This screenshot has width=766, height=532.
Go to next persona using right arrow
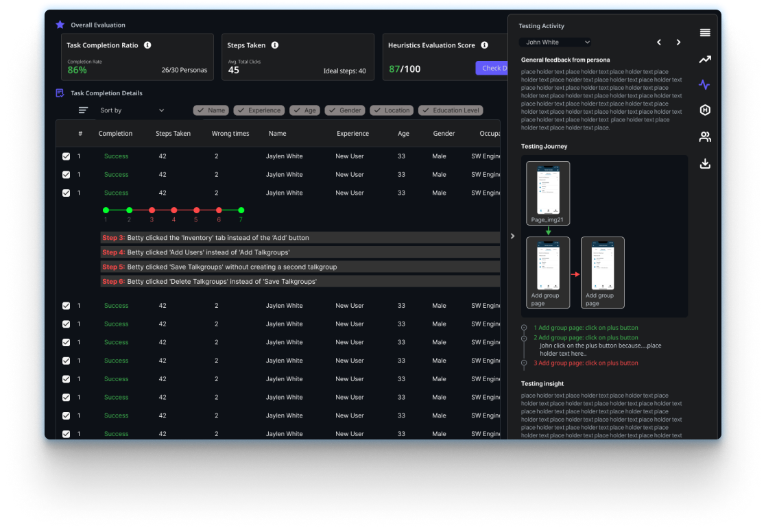[x=679, y=43]
